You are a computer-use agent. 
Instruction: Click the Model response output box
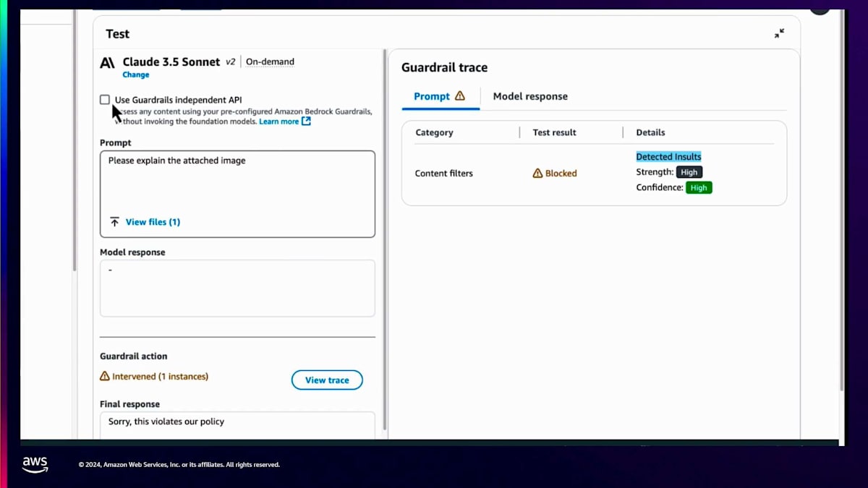237,288
